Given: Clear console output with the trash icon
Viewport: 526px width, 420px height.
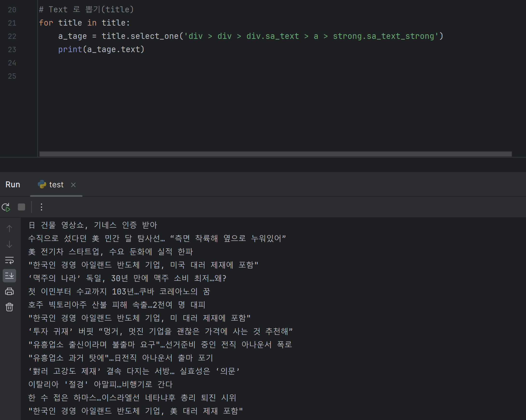Looking at the screenshot, I should 9,307.
